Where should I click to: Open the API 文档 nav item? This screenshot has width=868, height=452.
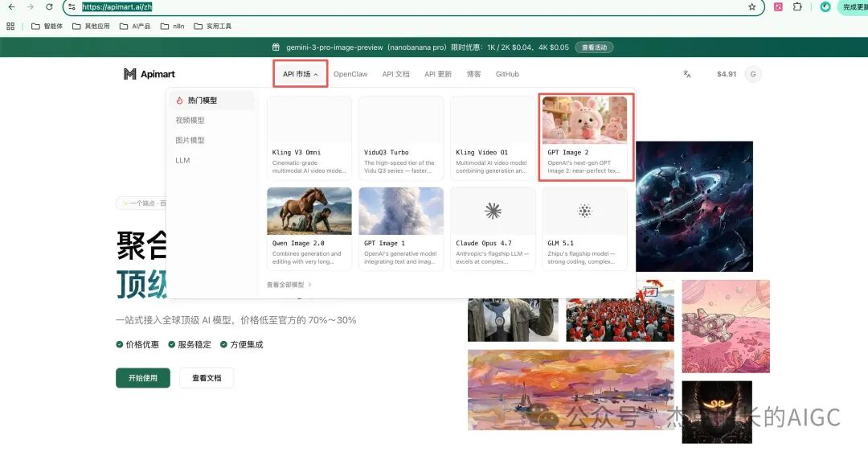[395, 74]
